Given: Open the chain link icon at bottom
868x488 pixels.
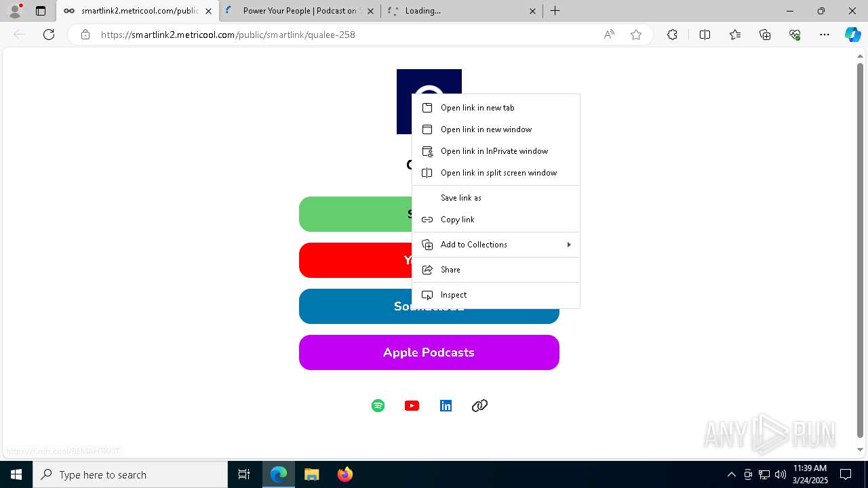Looking at the screenshot, I should pos(479,405).
